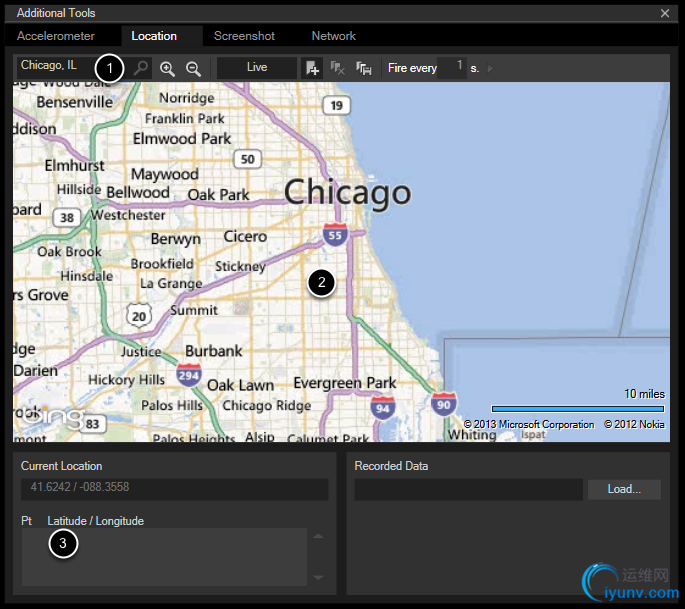Switch to the Network tab

333,36
